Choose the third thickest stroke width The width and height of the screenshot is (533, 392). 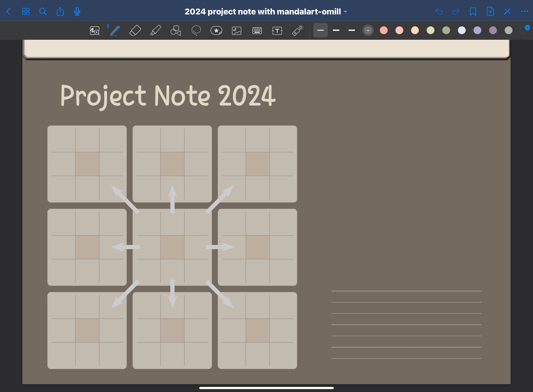click(x=352, y=30)
